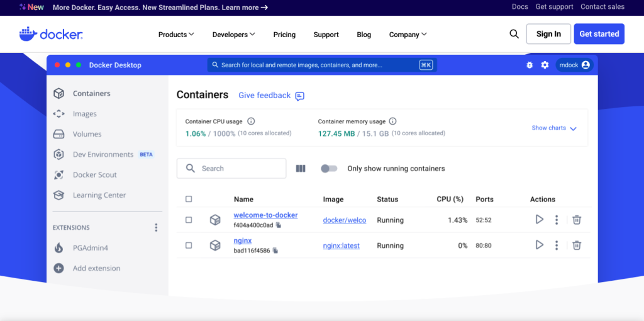Open the docker/welco image link

(344, 220)
